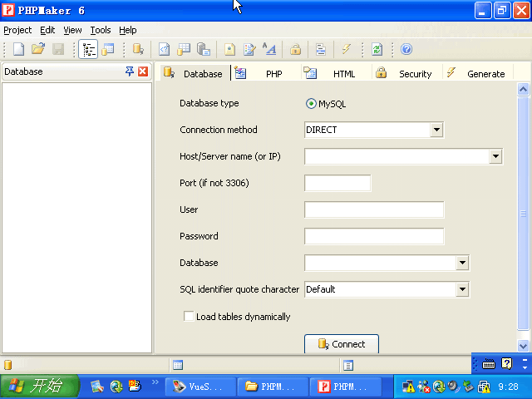Click the padlock security icon in toolbar
532x399 pixels.
coord(295,50)
